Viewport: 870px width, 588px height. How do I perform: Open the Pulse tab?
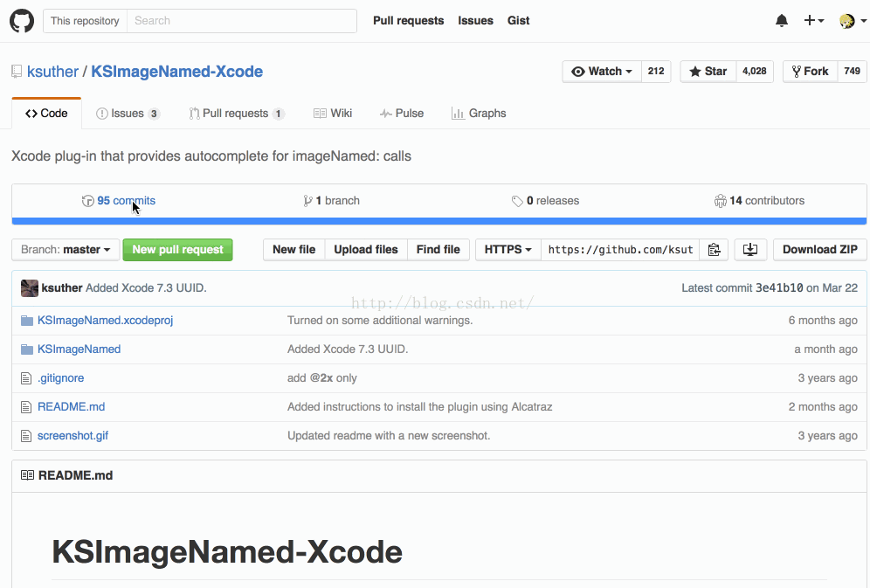(402, 114)
